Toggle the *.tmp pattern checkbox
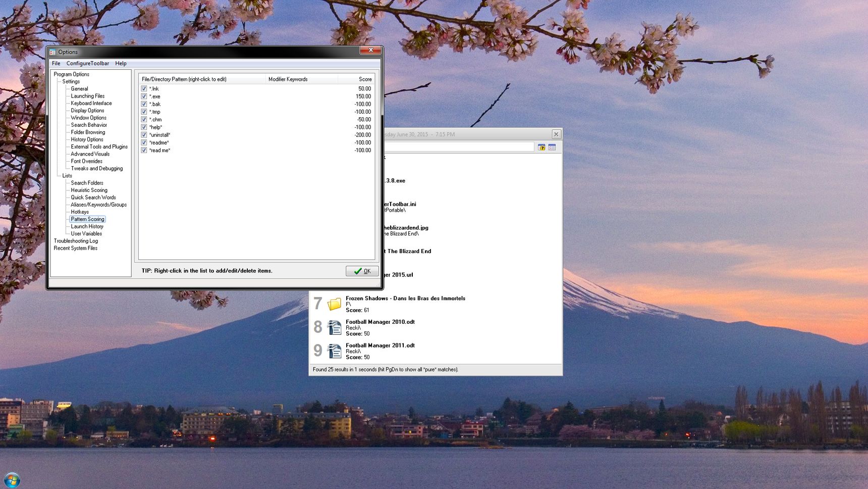Screen dimensions: 868x489 pyautogui.click(x=144, y=112)
